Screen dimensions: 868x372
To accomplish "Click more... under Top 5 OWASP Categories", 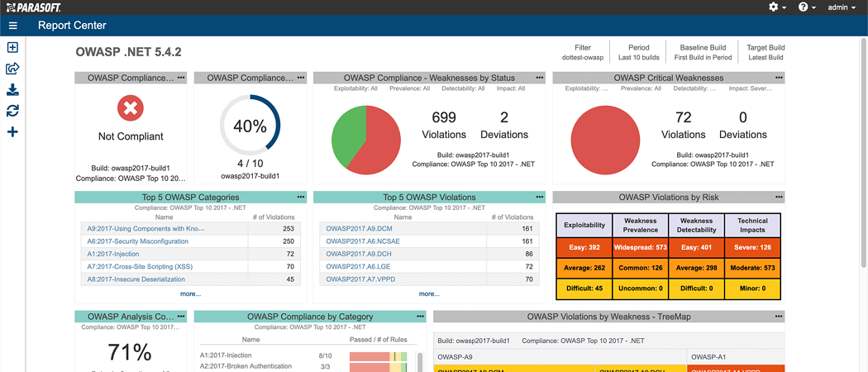I will coord(190,294).
